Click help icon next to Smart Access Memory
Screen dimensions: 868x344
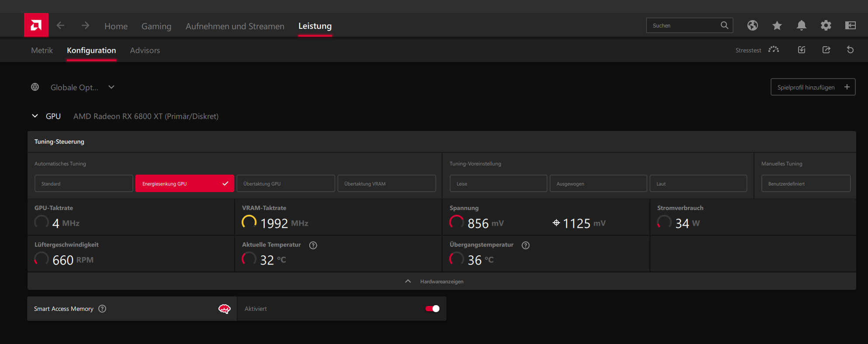(102, 309)
